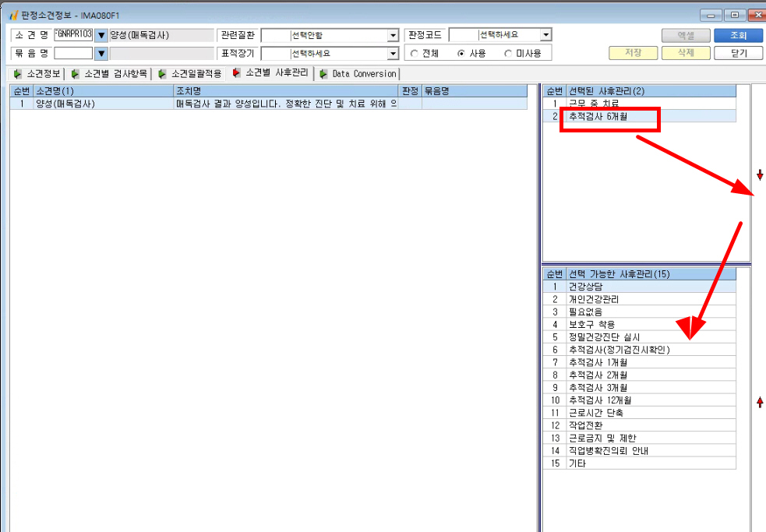Click the green flag icon on 소견별 검사항목 tab

coord(76,74)
